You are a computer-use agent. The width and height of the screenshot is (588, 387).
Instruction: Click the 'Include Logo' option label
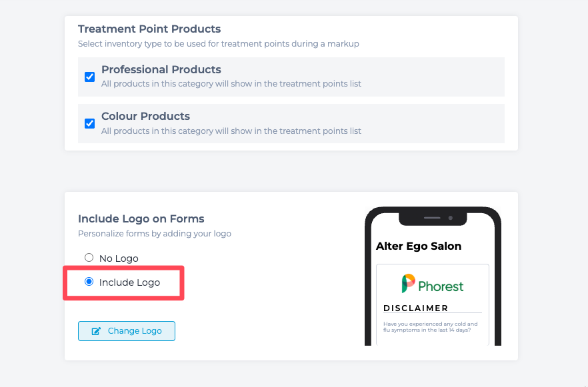coord(129,282)
